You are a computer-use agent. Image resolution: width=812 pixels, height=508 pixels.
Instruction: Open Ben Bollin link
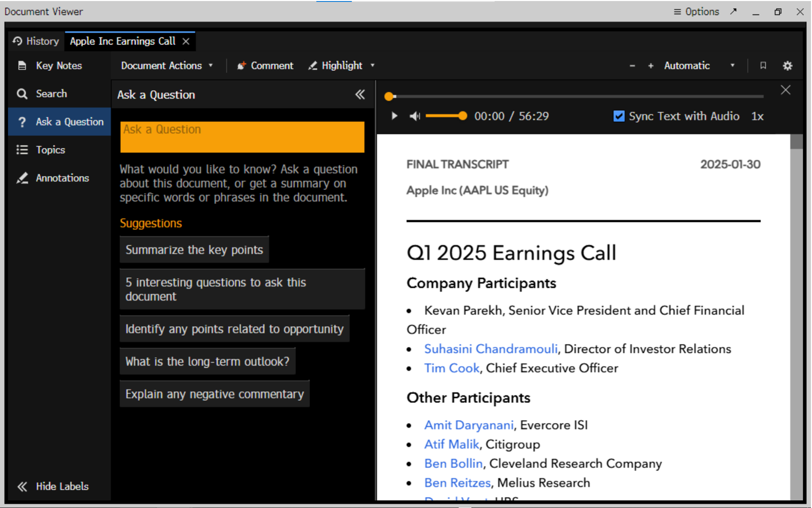[453, 464]
